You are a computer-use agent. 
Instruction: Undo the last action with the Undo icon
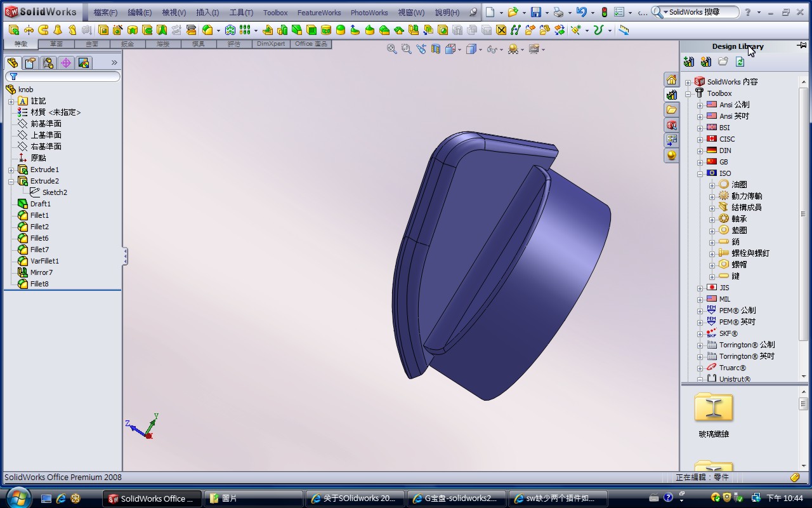pos(581,12)
